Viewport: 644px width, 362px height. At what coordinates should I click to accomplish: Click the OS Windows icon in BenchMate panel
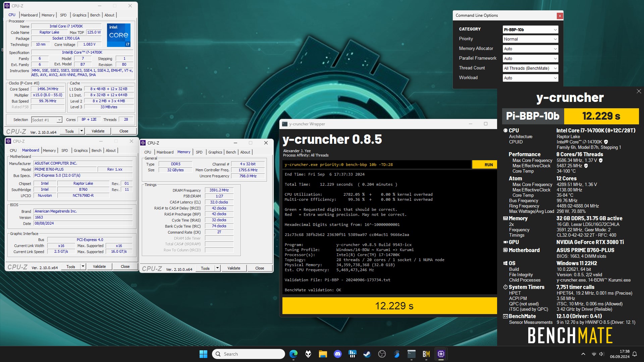coord(505,263)
